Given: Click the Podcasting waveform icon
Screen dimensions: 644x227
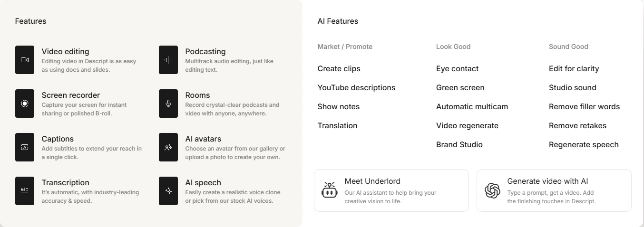Looking at the screenshot, I should pos(168,60).
